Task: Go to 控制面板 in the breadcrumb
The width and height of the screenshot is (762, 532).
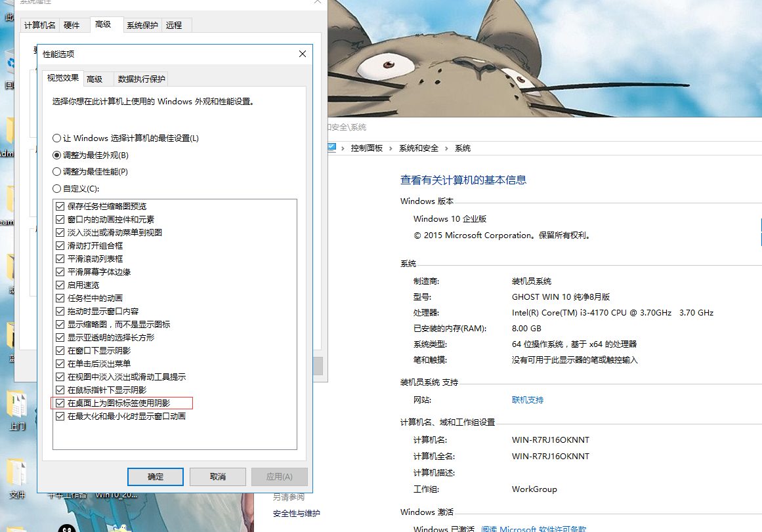Action: (367, 149)
